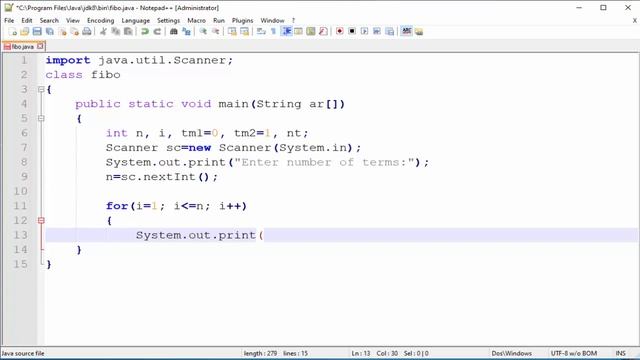Click the Redo toolbar icon

tap(157, 31)
